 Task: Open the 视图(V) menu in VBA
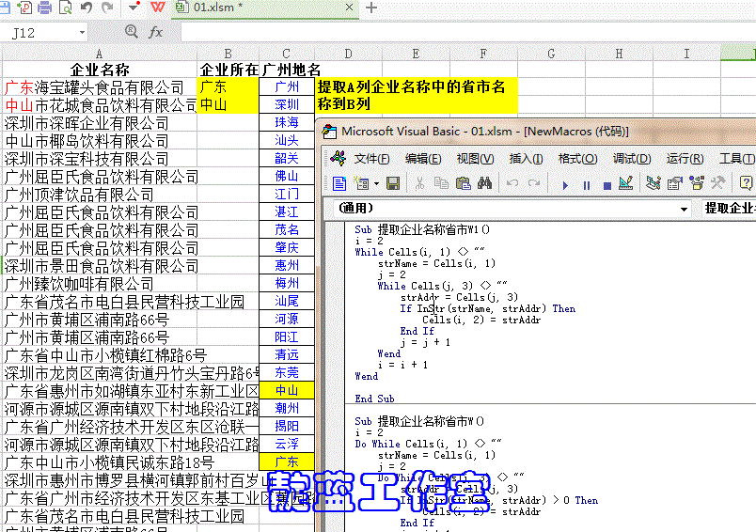[475, 159]
